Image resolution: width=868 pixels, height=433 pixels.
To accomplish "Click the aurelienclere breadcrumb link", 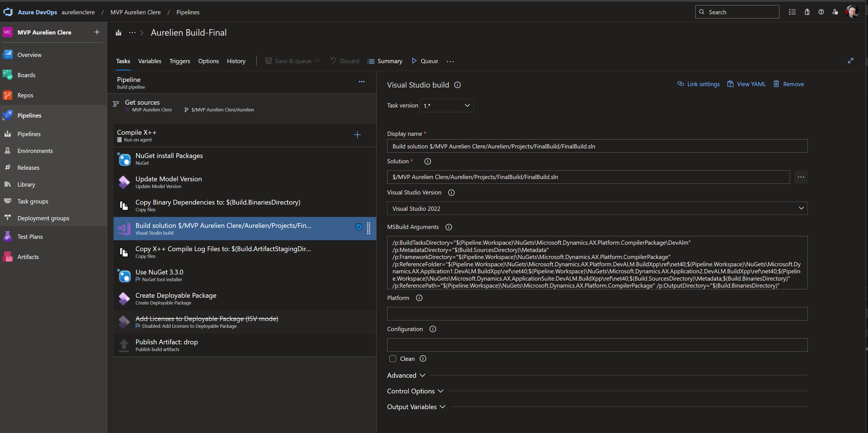I will click(x=78, y=12).
